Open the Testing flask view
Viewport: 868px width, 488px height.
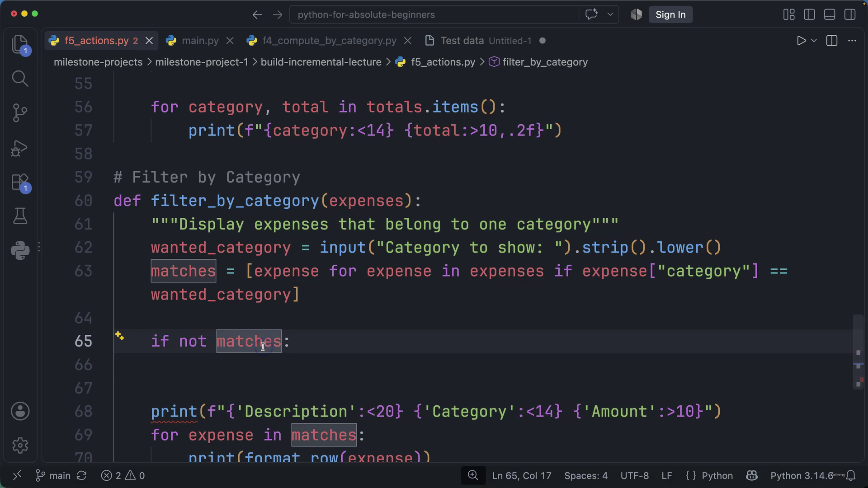[x=20, y=216]
